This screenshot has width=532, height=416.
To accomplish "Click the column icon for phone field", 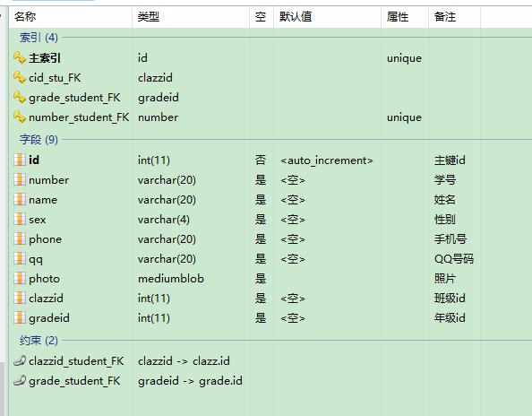I will point(20,238).
